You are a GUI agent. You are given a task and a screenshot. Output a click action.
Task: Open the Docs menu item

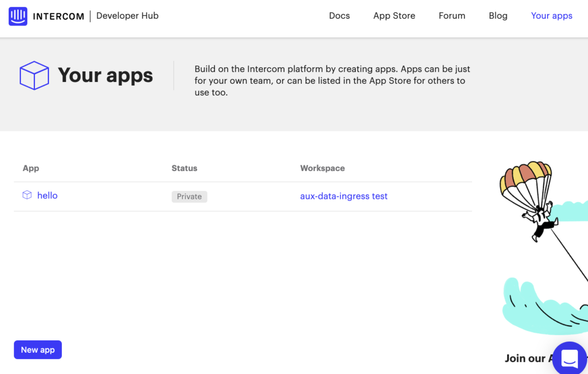pyautogui.click(x=339, y=15)
